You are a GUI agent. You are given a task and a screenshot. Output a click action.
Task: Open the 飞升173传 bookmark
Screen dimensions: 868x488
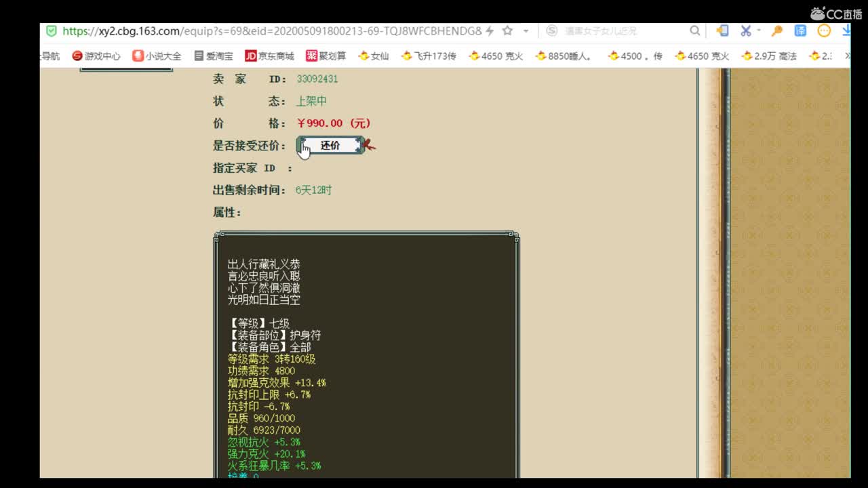click(429, 56)
